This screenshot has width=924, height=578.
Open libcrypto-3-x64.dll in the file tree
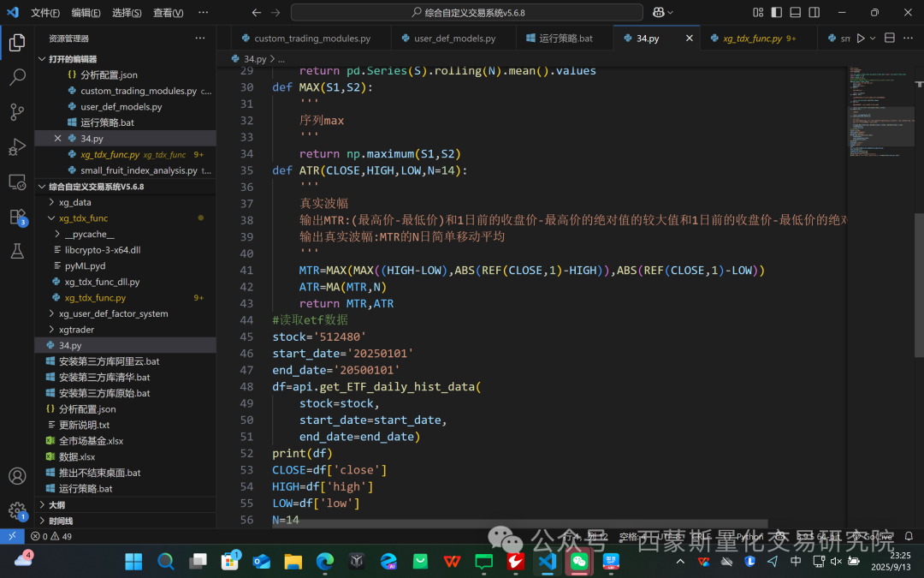pos(126,250)
